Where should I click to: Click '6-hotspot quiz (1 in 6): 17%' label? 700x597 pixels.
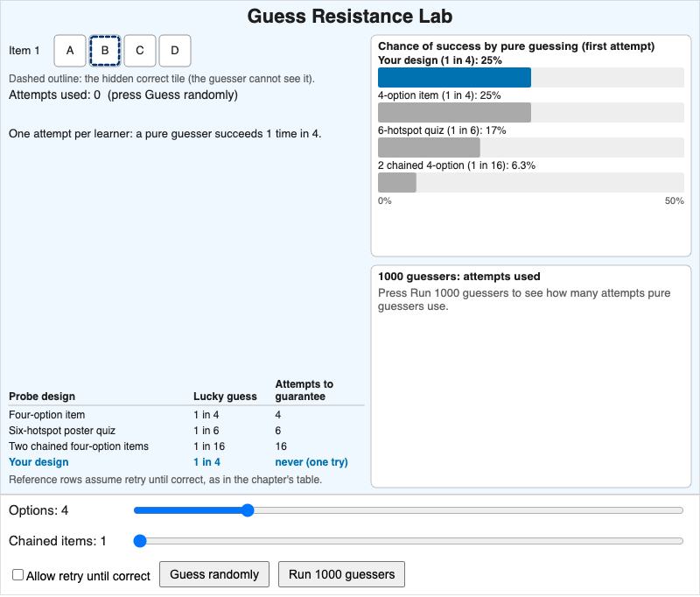pos(442,130)
